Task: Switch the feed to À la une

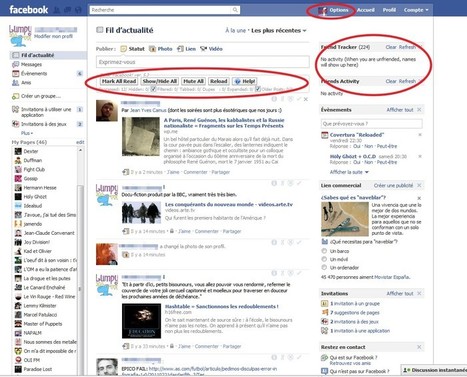Action: click(235, 30)
